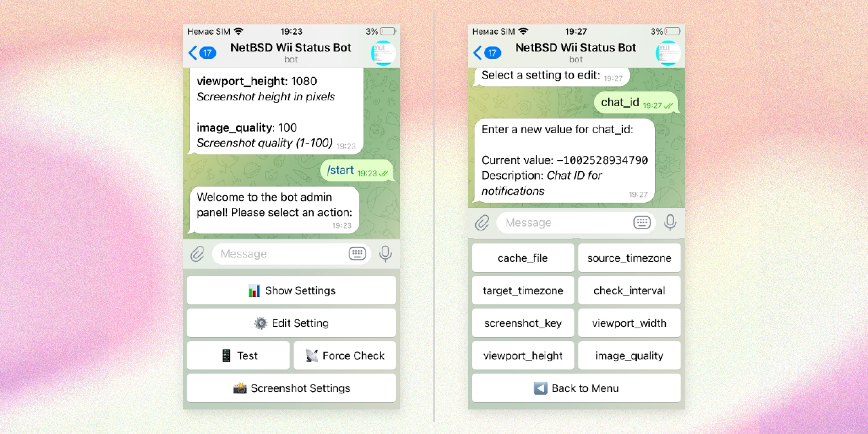Select the viewport_height setting button

523,355
